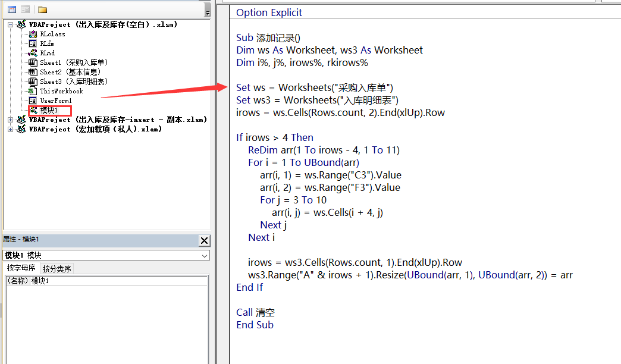The image size is (621, 364).
Task: Click the Option Explicit line
Action: click(269, 12)
